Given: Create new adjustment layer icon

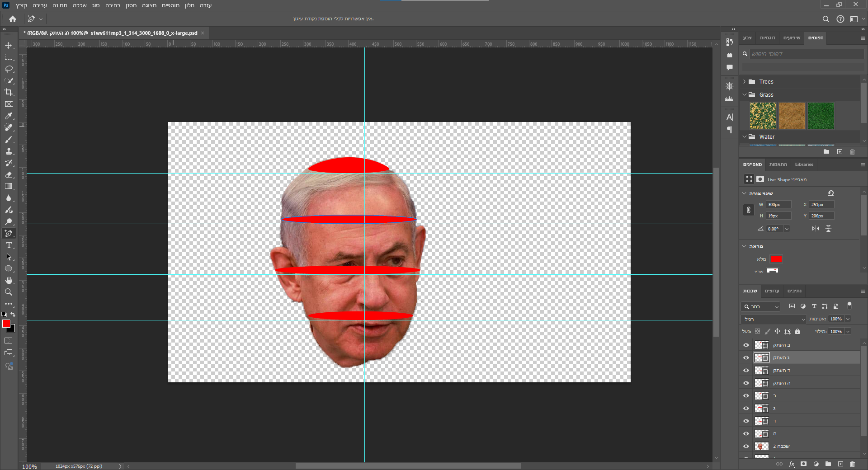Looking at the screenshot, I should coord(816,464).
